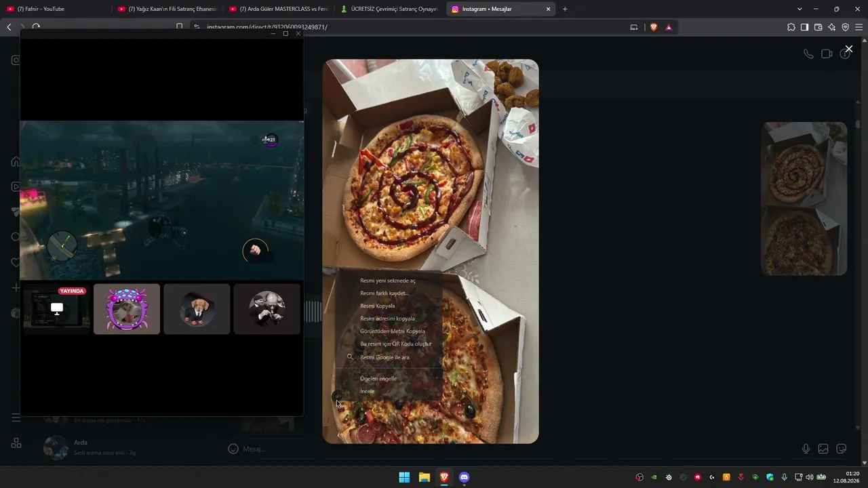Image resolution: width=868 pixels, height=488 pixels.
Task: Toggle the browser sidebar panel icon
Action: 804,27
